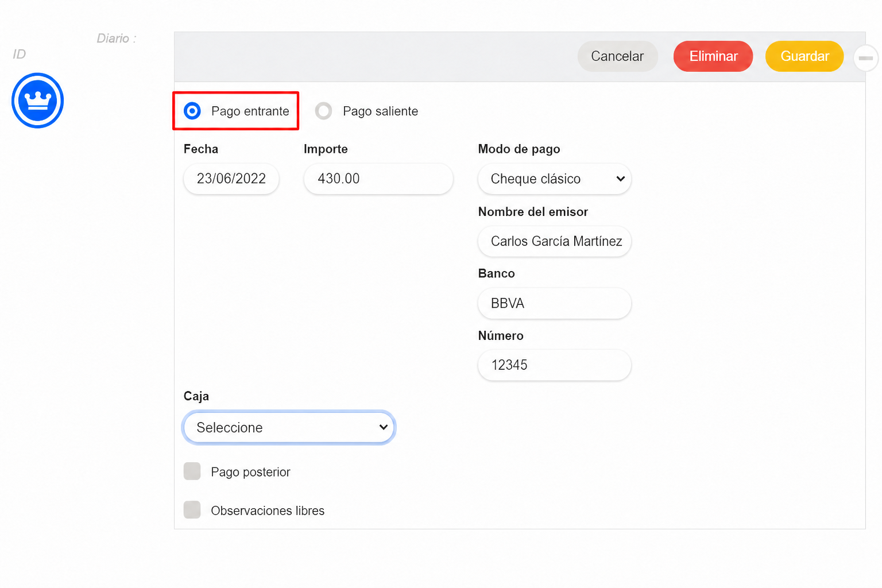This screenshot has height=588, width=882.
Task: Enable the Pago posterior checkbox
Action: tap(192, 471)
